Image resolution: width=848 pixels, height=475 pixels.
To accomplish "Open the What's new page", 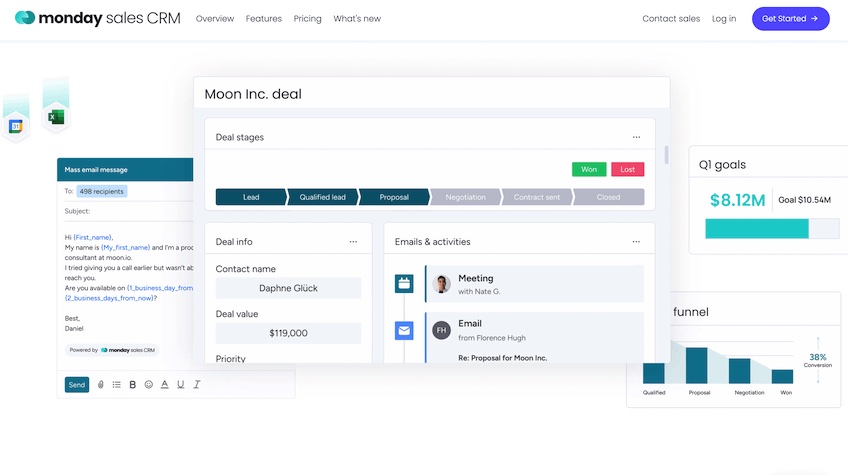I will (x=357, y=18).
